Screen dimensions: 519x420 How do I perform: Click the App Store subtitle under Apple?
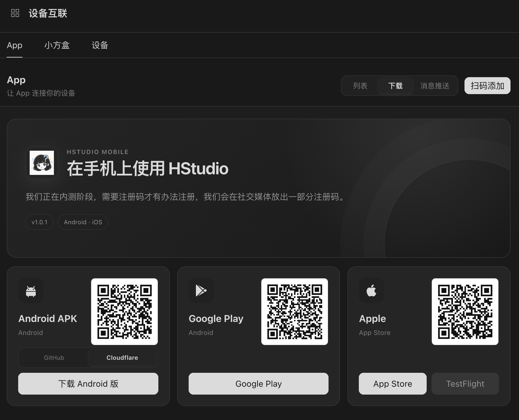pos(375,333)
